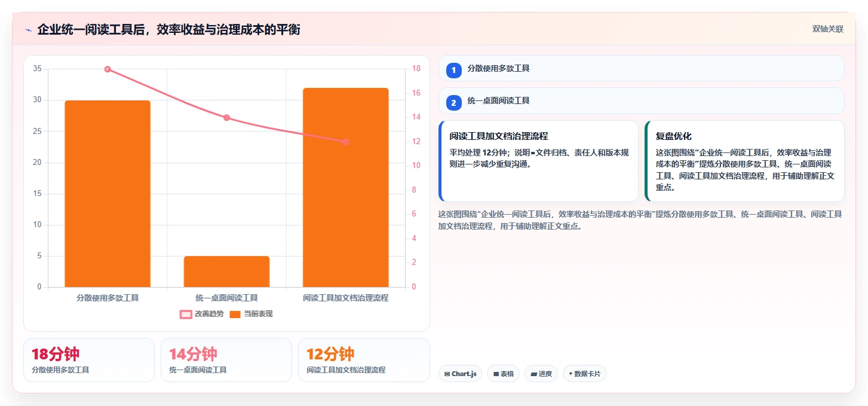The height and width of the screenshot is (406, 868).
Task: Click the sparkle icon in 数据卡片 tag
Action: pos(571,374)
